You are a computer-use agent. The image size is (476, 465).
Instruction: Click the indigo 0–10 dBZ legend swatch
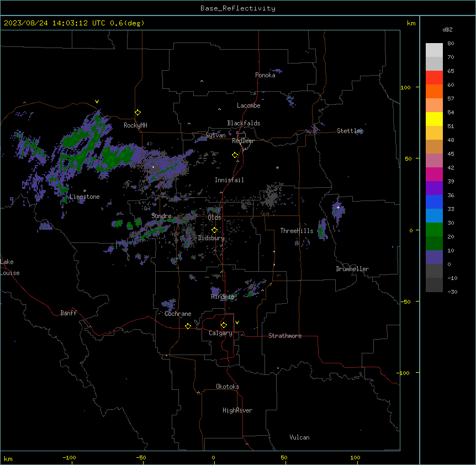[434, 257]
